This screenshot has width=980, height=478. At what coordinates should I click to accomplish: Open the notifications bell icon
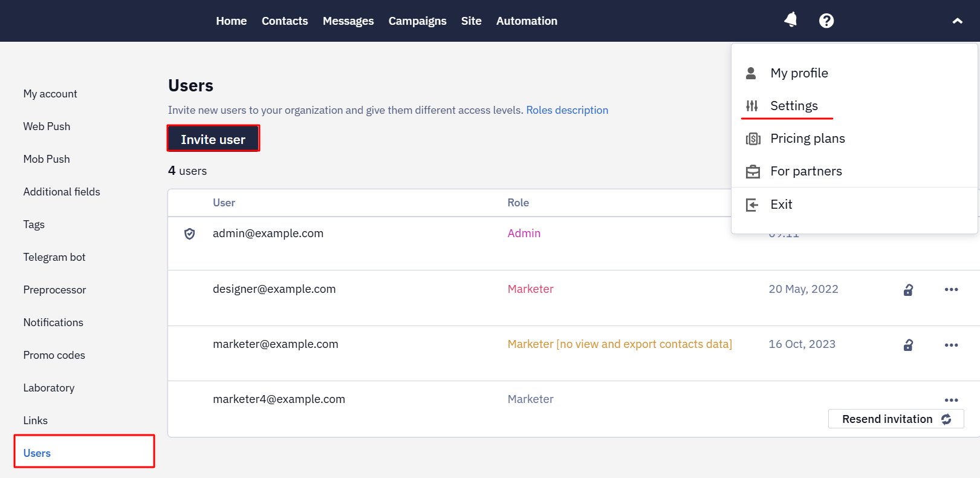[790, 20]
